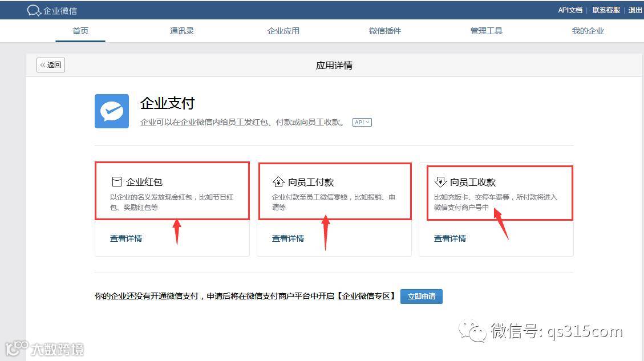The height and width of the screenshot is (361, 644).
Task: Click the 联系客服 link
Action: 606,10
